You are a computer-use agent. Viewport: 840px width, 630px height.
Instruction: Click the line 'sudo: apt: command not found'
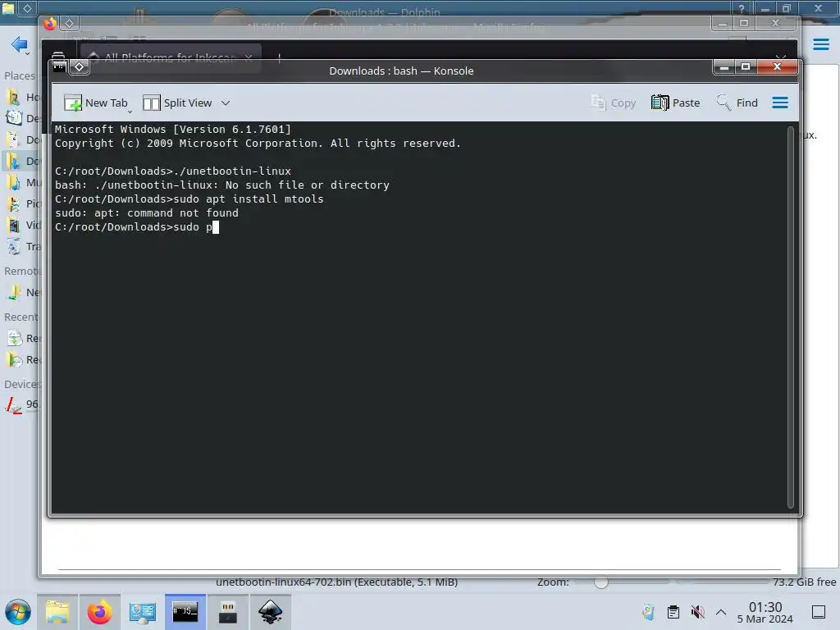147,212
